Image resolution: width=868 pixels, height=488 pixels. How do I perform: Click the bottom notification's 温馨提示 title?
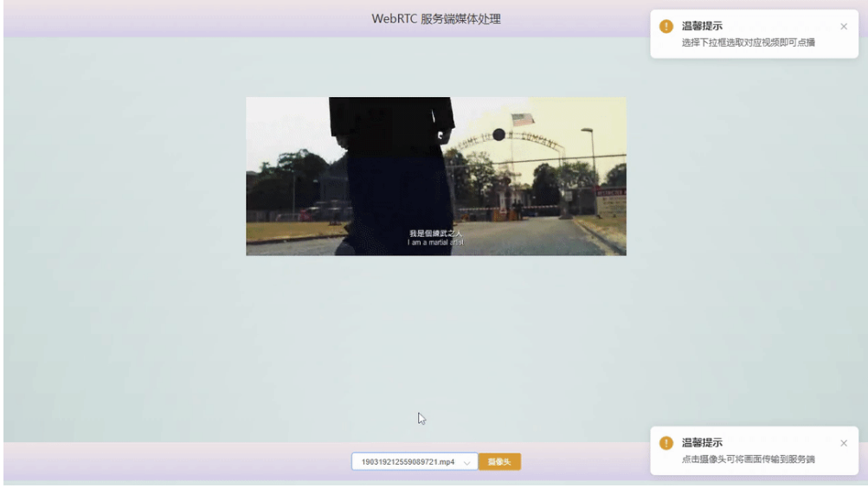pos(702,443)
